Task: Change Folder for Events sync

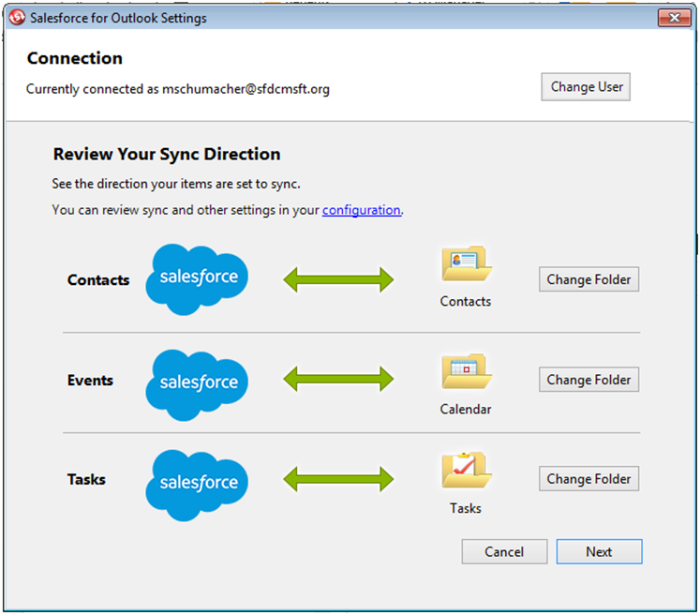Action: [x=588, y=380]
